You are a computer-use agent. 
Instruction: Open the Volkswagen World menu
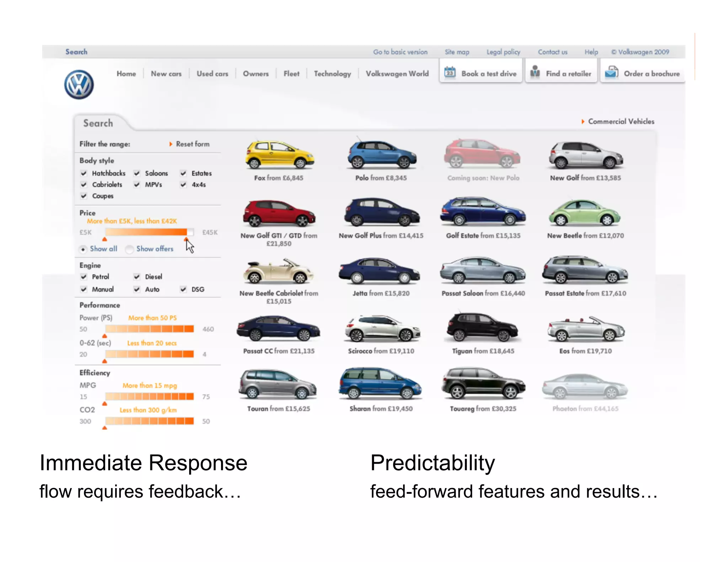coord(397,74)
